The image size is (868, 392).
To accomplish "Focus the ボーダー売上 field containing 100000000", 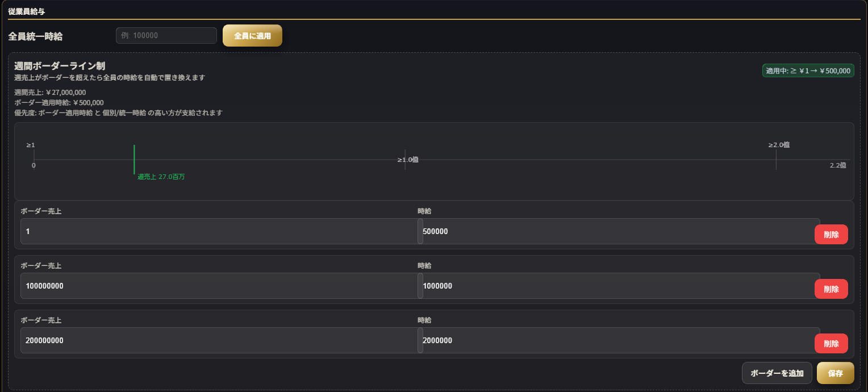I will [219, 286].
